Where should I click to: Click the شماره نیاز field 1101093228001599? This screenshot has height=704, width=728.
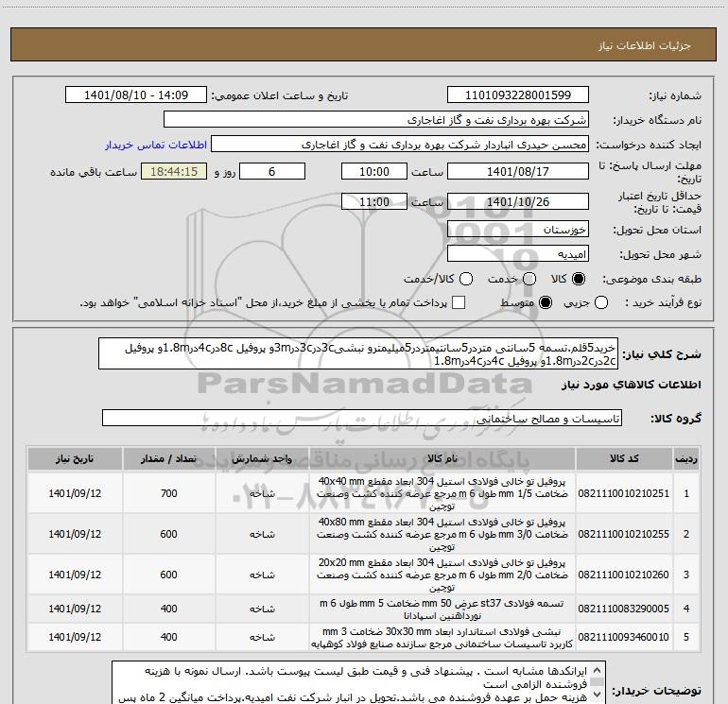(518, 95)
